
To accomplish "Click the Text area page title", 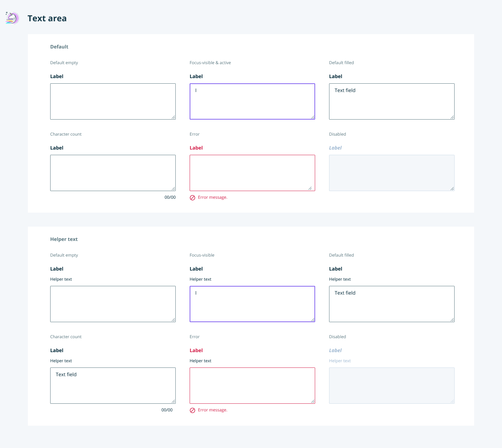I will 47,18.
